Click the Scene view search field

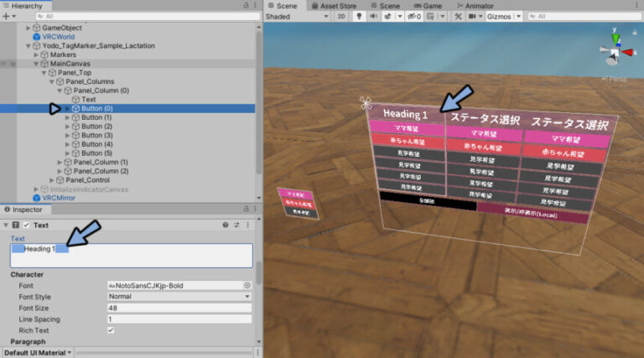coord(584,17)
